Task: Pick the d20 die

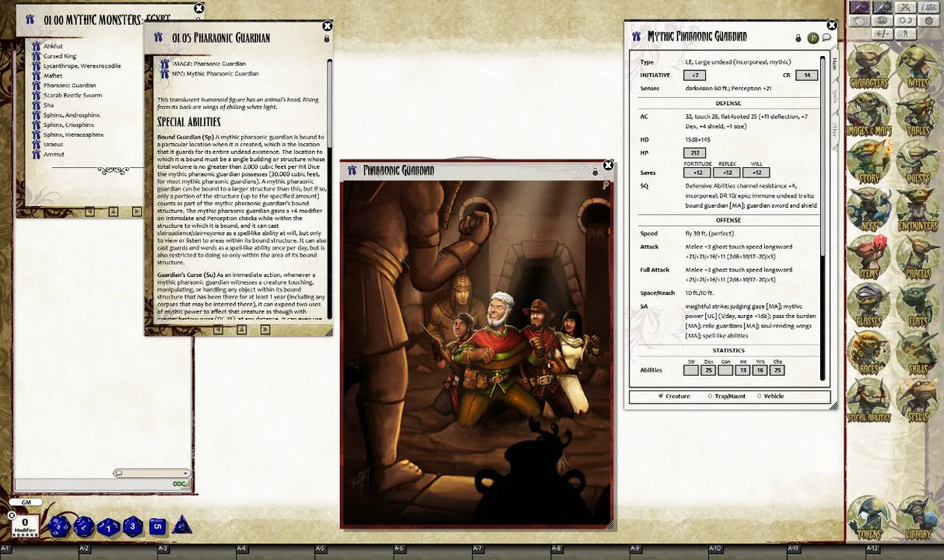Action: coord(59,527)
